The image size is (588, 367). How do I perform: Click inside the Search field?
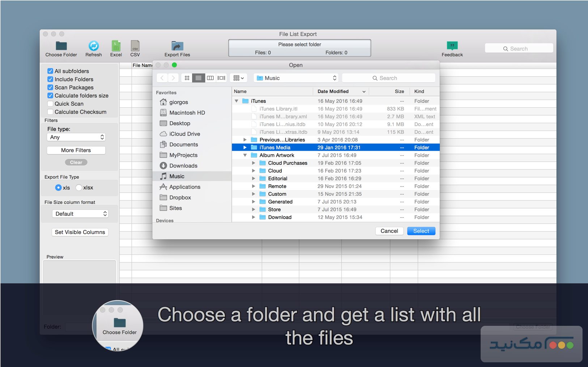click(x=519, y=48)
